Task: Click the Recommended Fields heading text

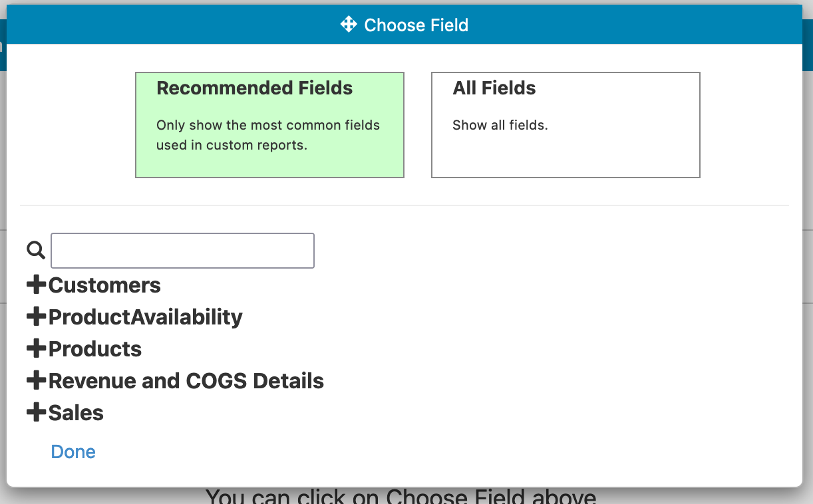Action: [254, 88]
